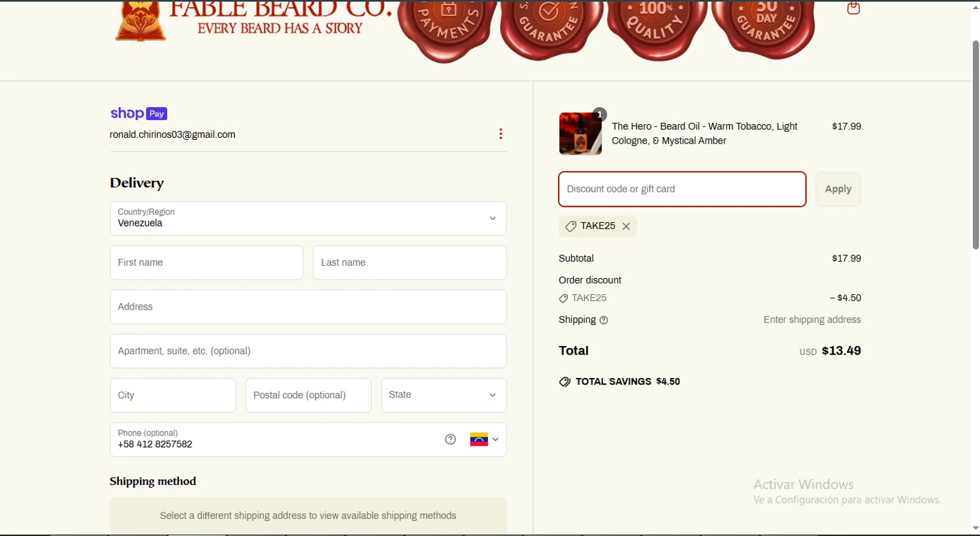This screenshot has height=536, width=980.
Task: Focus the Apartment, suite, etc. field
Action: click(308, 351)
